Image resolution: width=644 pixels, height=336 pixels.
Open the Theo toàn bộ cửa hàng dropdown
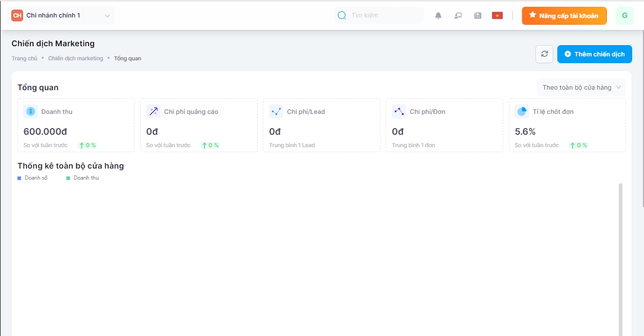tap(581, 87)
